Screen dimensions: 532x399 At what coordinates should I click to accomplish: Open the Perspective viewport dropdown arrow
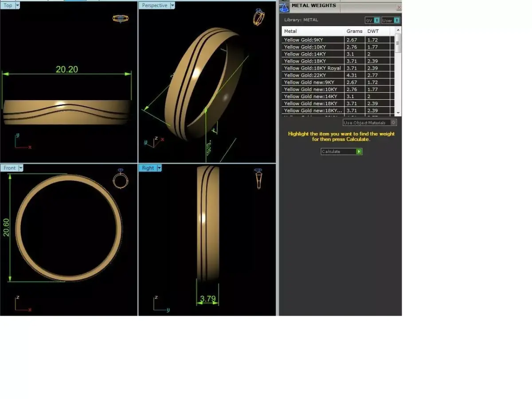tap(171, 5)
